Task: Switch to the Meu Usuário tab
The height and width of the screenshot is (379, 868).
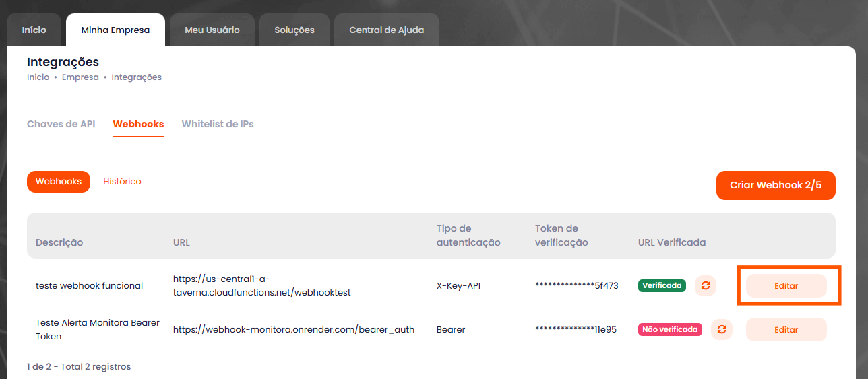Action: [212, 30]
